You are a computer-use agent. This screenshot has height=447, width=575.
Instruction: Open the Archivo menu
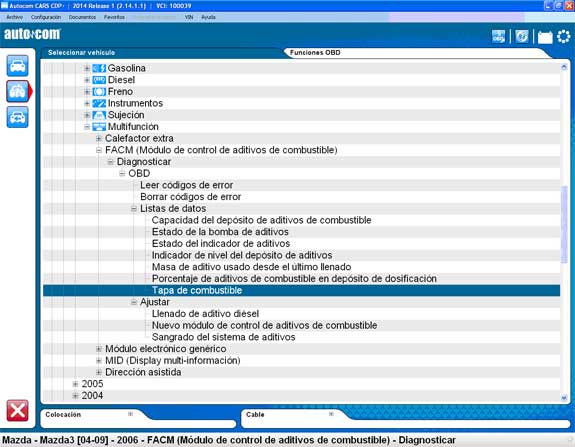tap(15, 17)
